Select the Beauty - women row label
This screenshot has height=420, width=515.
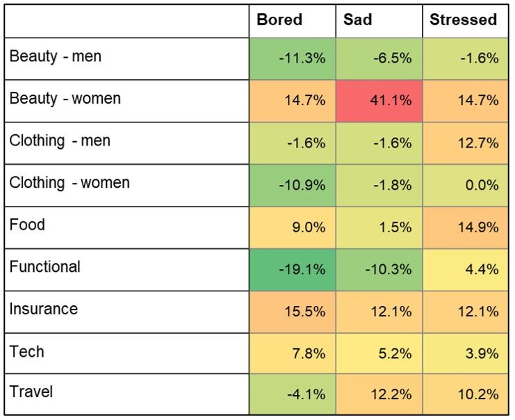click(65, 99)
